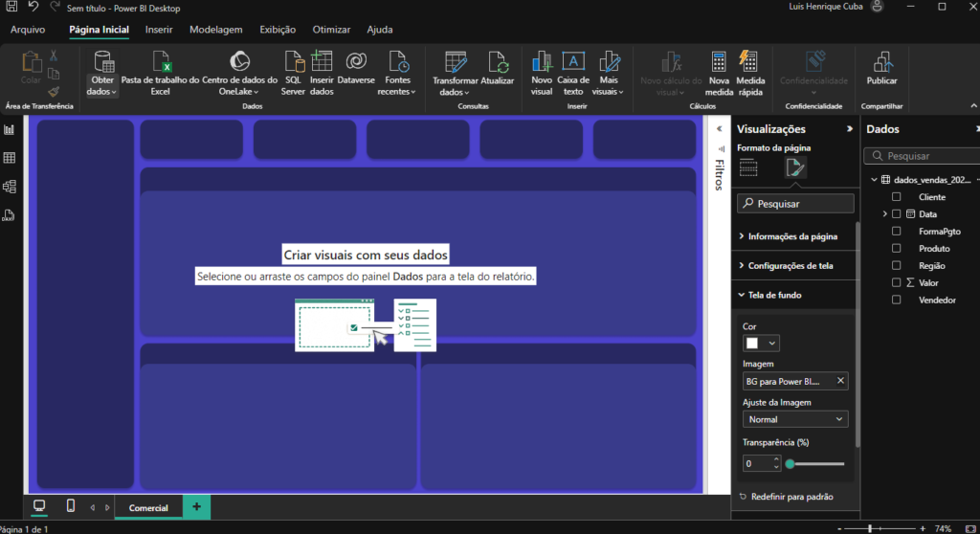Select the build visual icon under Formato da página
The image size is (980, 534).
coord(748,167)
